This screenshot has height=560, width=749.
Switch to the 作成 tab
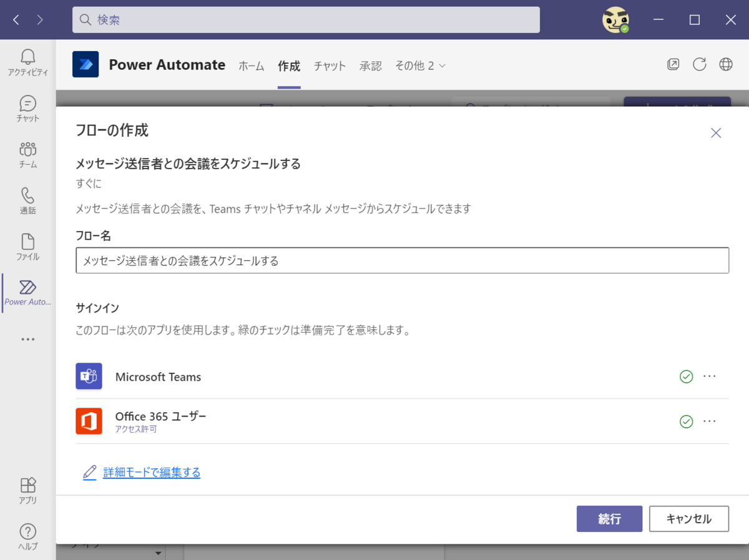pos(289,66)
